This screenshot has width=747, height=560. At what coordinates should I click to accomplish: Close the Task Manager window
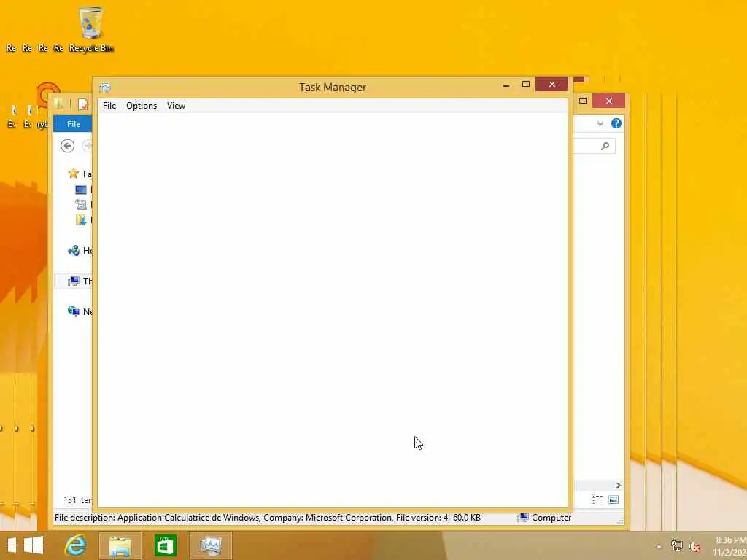(x=551, y=85)
